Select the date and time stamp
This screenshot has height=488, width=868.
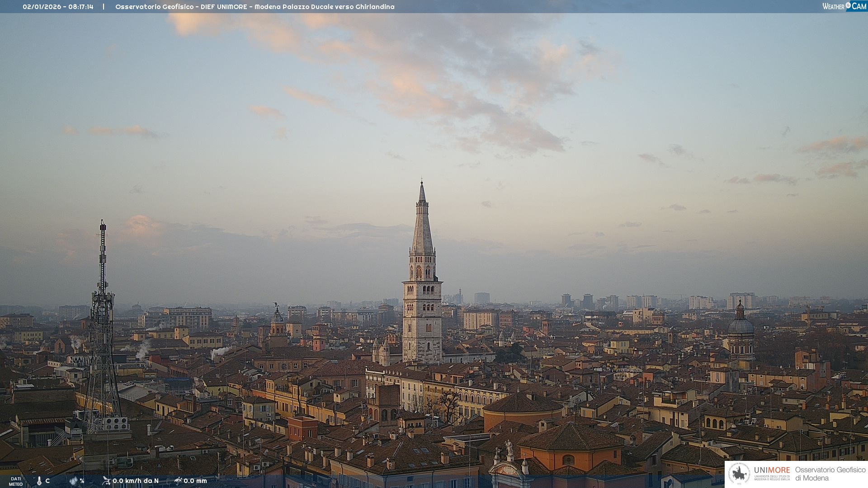point(58,7)
